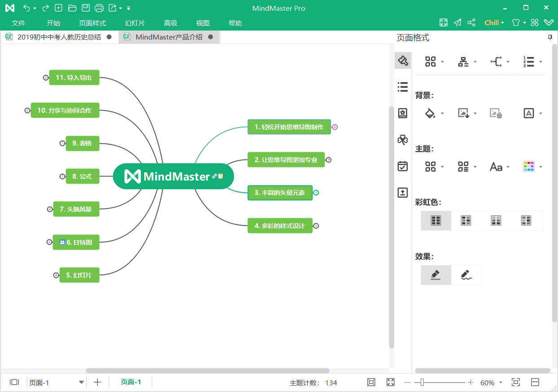Add a new page with plus button

click(97, 382)
